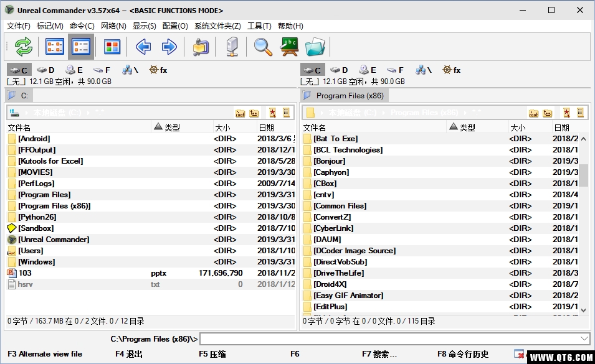Go forward with the blue right arrow

point(169,47)
